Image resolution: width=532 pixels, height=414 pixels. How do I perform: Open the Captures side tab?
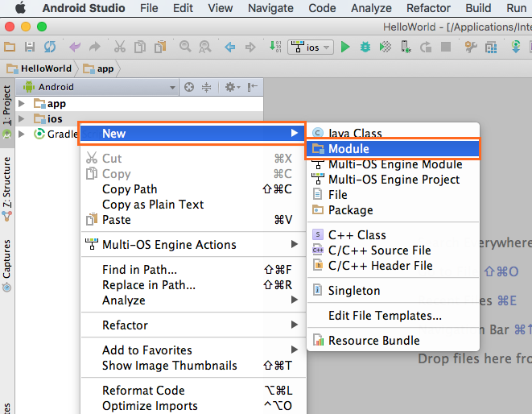(x=7, y=266)
